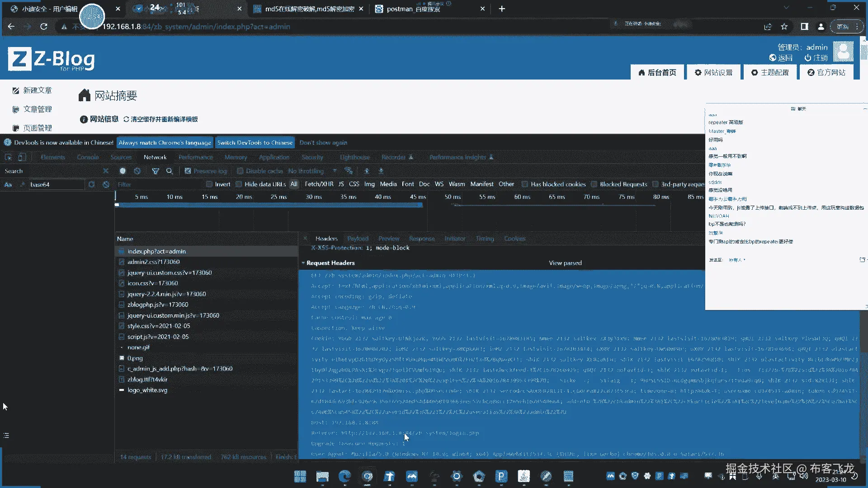Image resolution: width=868 pixels, height=488 pixels.
Task: Switch to the Console tab
Action: click(88, 157)
